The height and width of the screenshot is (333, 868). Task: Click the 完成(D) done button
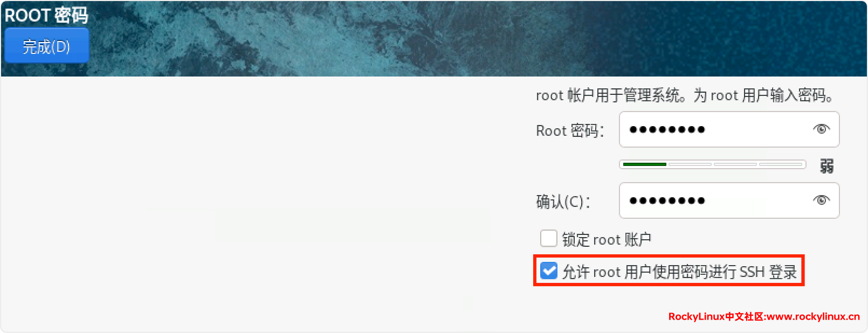46,46
